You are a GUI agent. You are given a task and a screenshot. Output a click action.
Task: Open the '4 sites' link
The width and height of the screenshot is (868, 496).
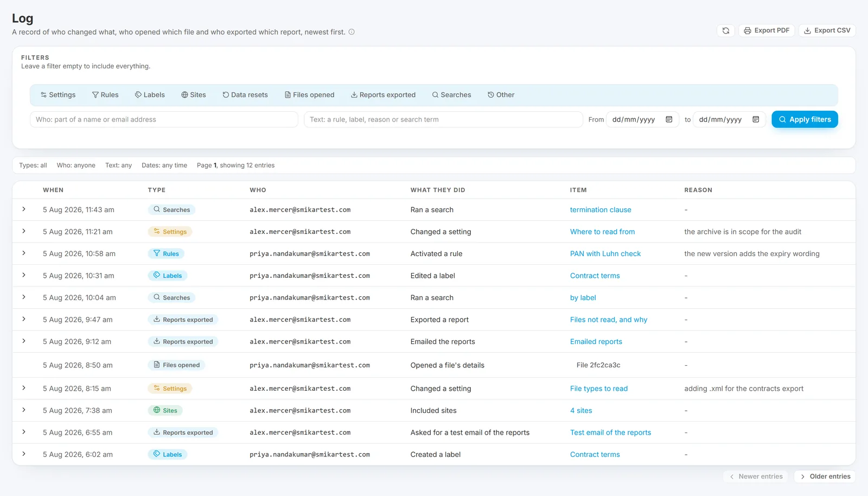(581, 411)
